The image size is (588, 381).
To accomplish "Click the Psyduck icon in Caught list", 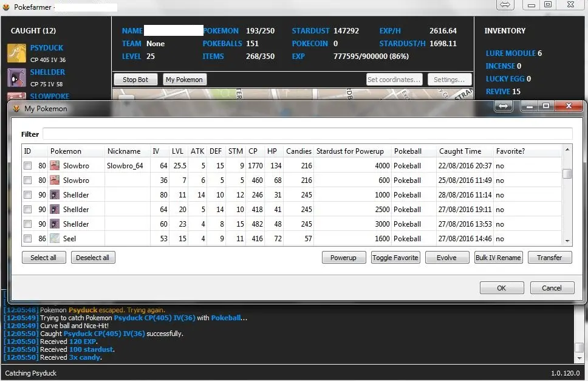I will 16,53.
